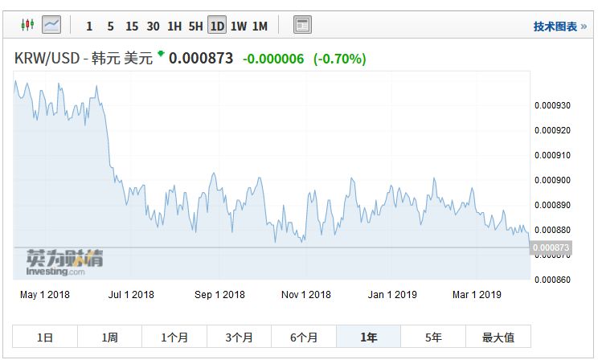Screen dimensions: 598x364
Task: Select the area line chart icon
Action: coord(51,25)
